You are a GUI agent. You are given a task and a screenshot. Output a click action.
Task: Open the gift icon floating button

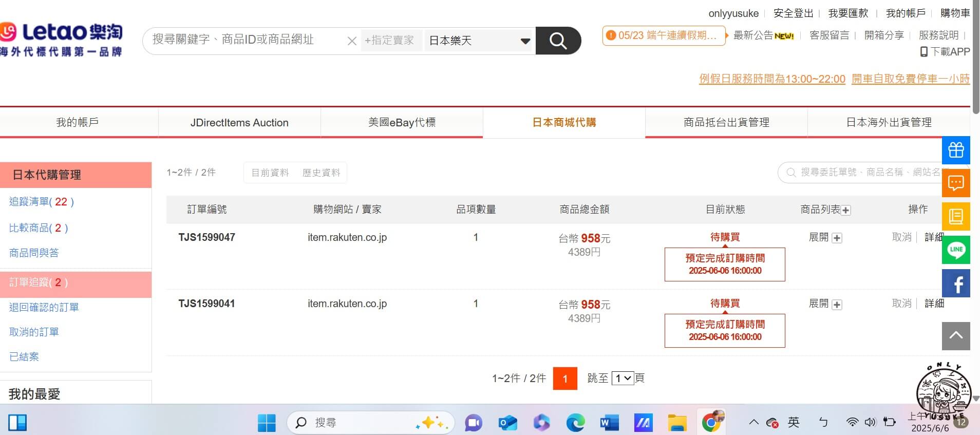click(x=956, y=150)
